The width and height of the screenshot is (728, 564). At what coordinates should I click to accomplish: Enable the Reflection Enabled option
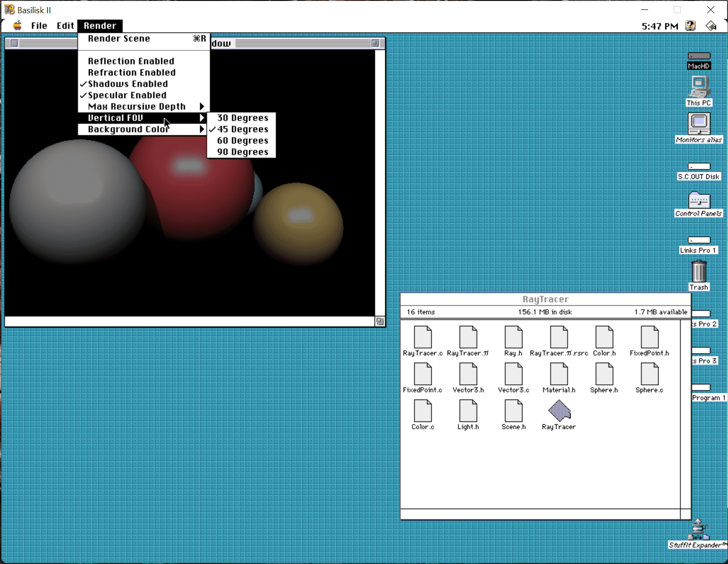click(131, 61)
